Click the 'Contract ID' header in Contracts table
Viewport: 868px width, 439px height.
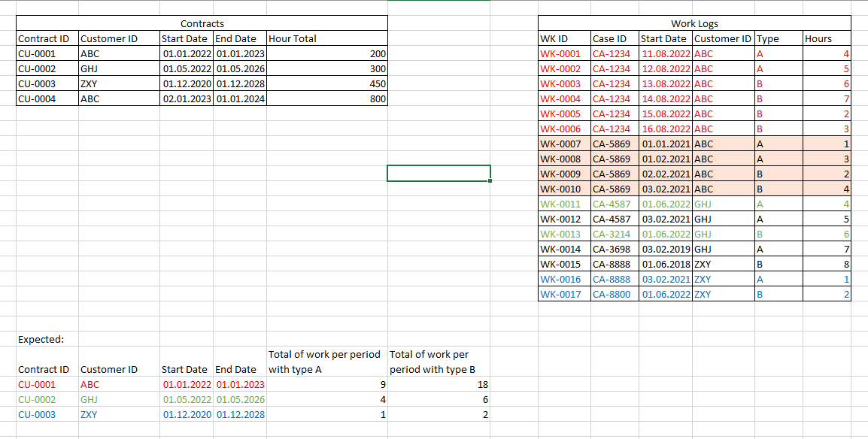[x=47, y=38]
